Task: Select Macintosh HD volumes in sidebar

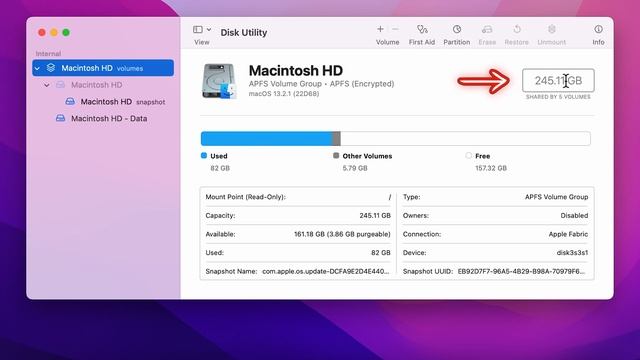Action: [103, 68]
